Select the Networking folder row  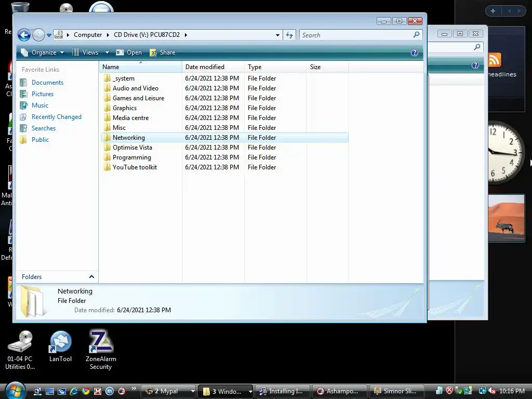point(224,137)
